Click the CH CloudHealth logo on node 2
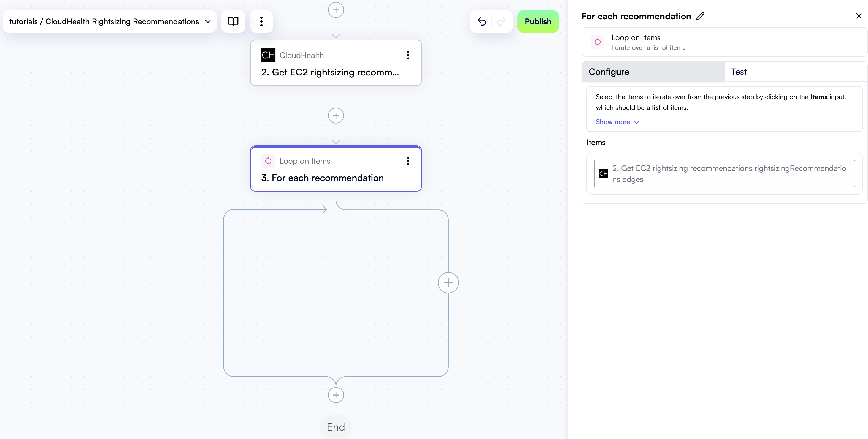868x439 pixels. point(268,55)
